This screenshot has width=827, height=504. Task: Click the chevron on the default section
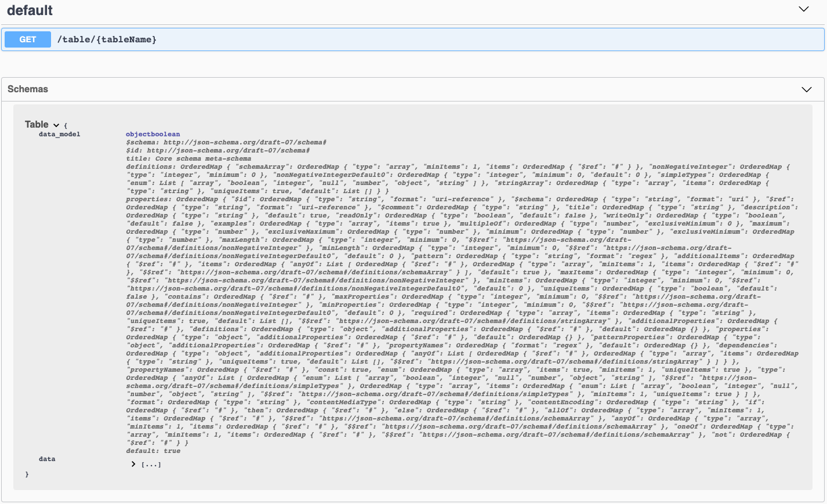click(803, 9)
